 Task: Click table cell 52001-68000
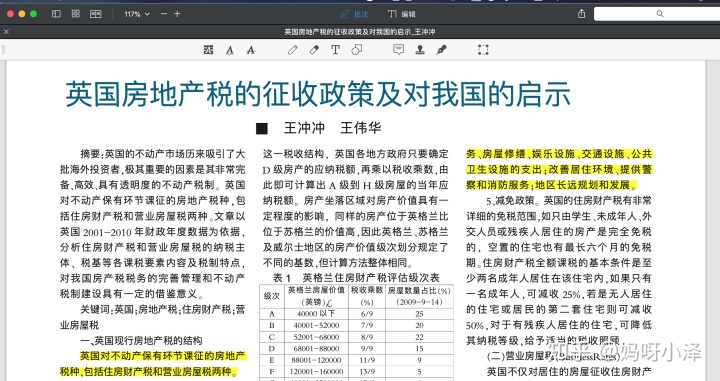316,337
